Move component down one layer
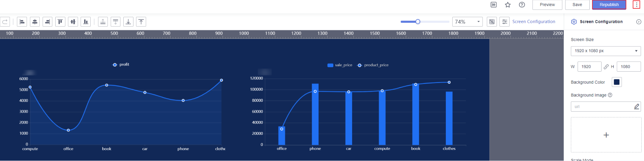Viewport: 644px width, 161px height. (x=116, y=22)
